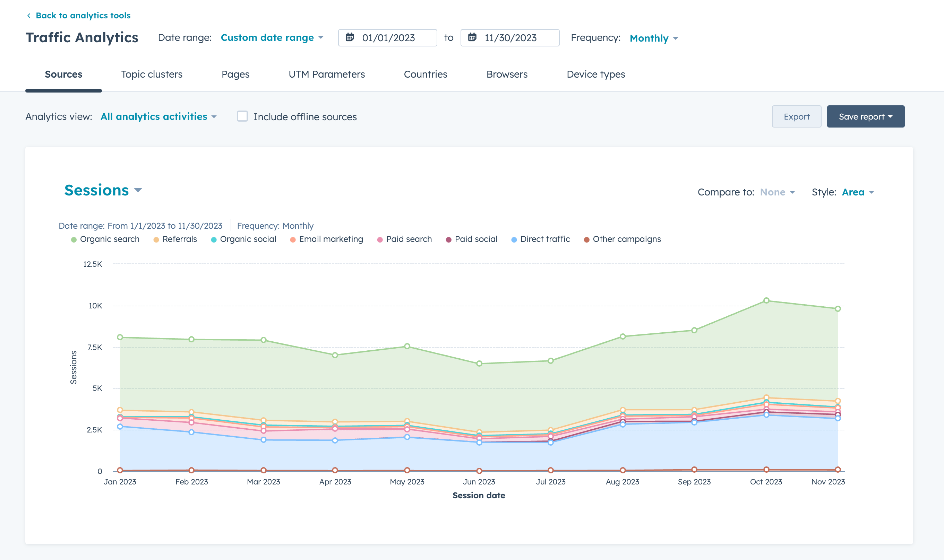Click the back chevron arrow icon

29,16
